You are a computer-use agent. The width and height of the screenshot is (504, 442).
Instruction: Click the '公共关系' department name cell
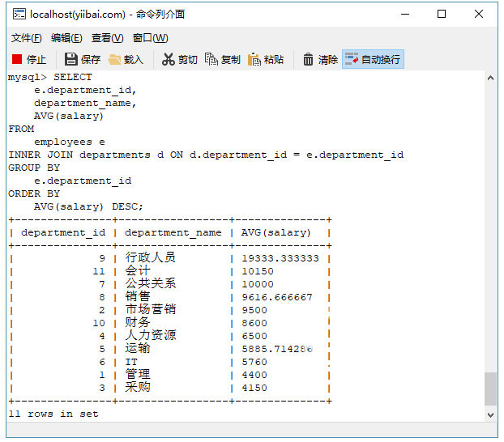point(151,283)
